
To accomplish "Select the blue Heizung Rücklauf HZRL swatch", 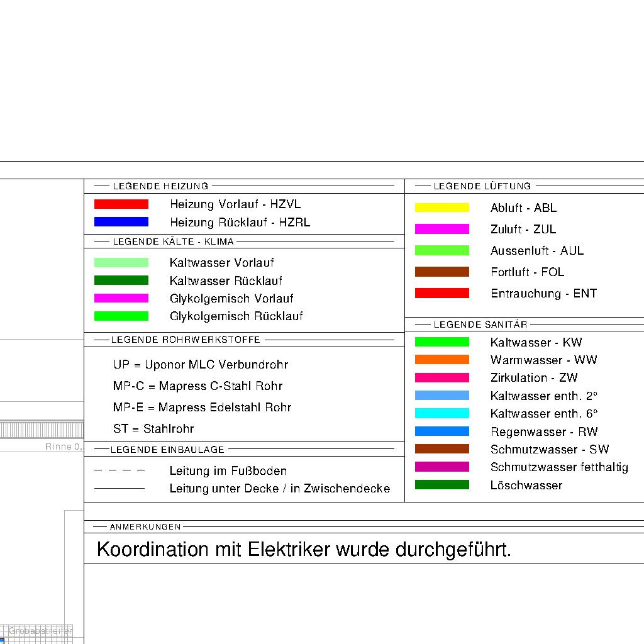I will tap(121, 222).
